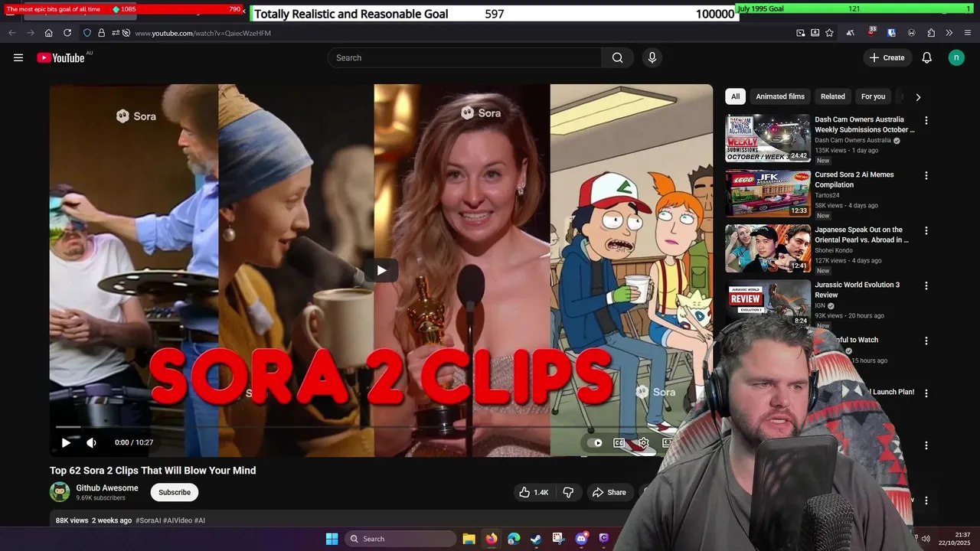Open Firefox from taskbar

pyautogui.click(x=492, y=539)
